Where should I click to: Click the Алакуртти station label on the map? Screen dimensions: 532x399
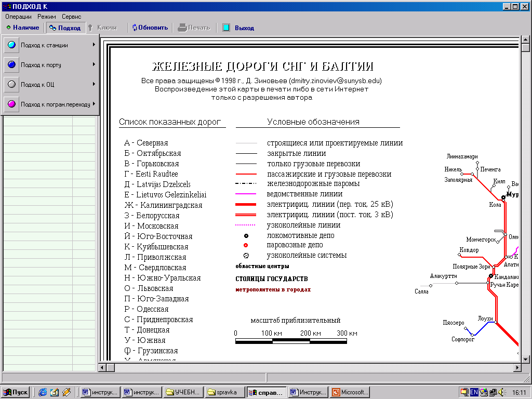(x=444, y=276)
